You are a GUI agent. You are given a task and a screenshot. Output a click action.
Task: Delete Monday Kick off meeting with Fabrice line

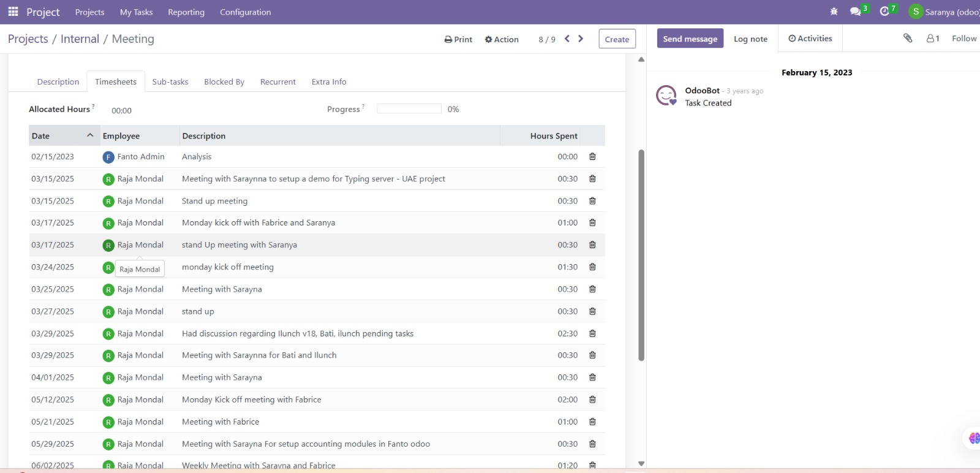click(x=592, y=399)
